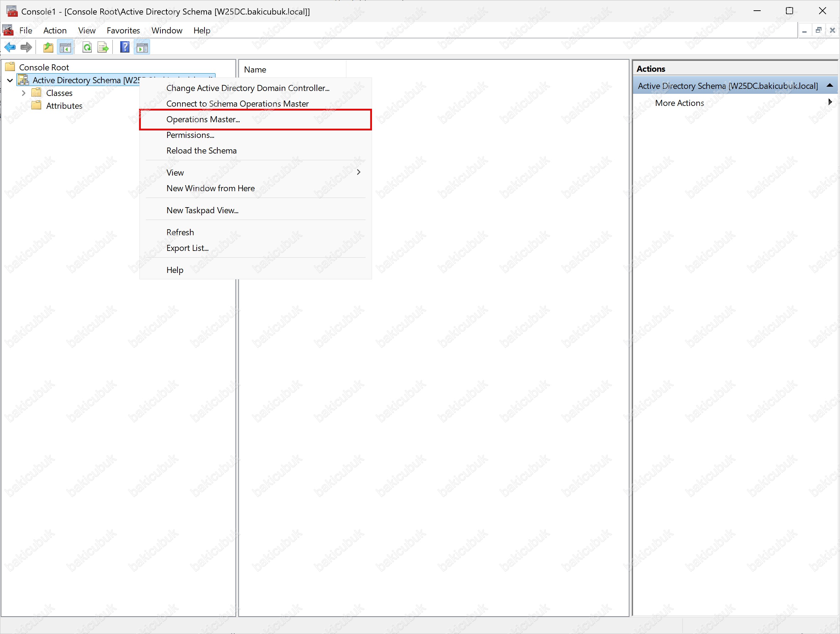Image resolution: width=840 pixels, height=634 pixels.
Task: Select New Taskpad View option
Action: click(x=255, y=210)
